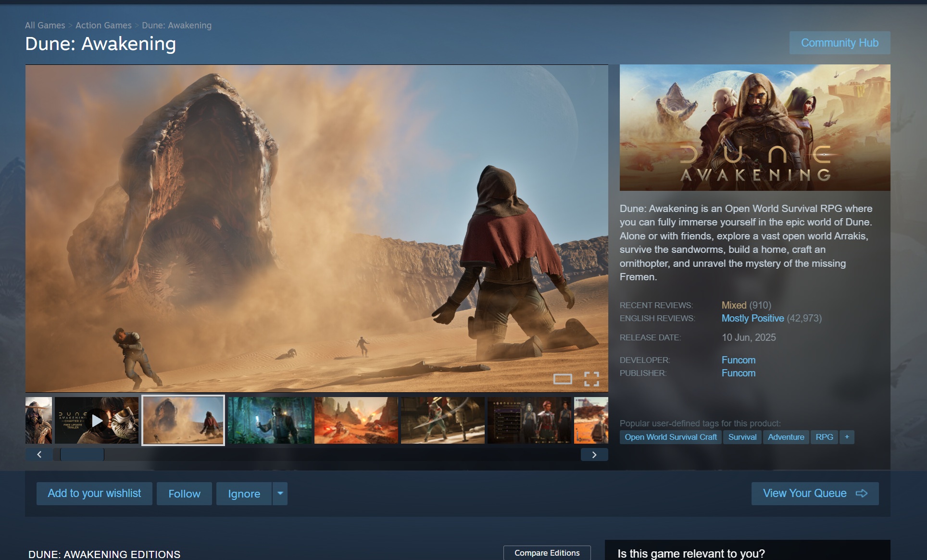Select the green-lit cave screenshot thumbnail
927x560 pixels.
tap(270, 421)
